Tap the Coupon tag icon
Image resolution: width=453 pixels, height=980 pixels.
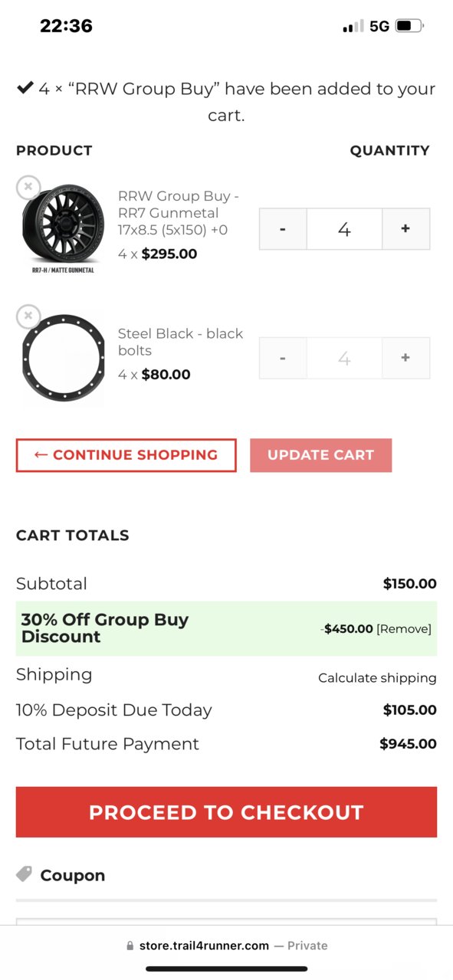(25, 874)
